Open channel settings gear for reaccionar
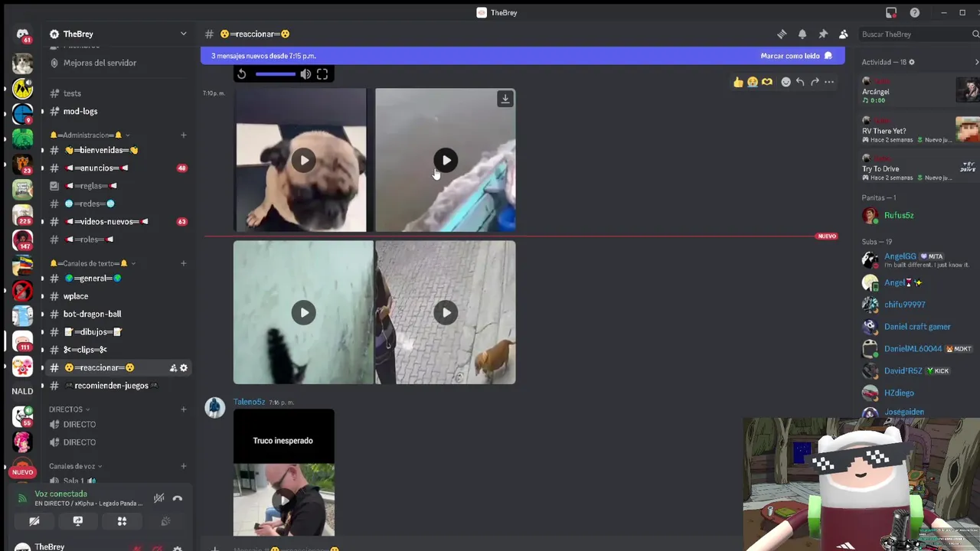980x551 pixels. tap(184, 368)
